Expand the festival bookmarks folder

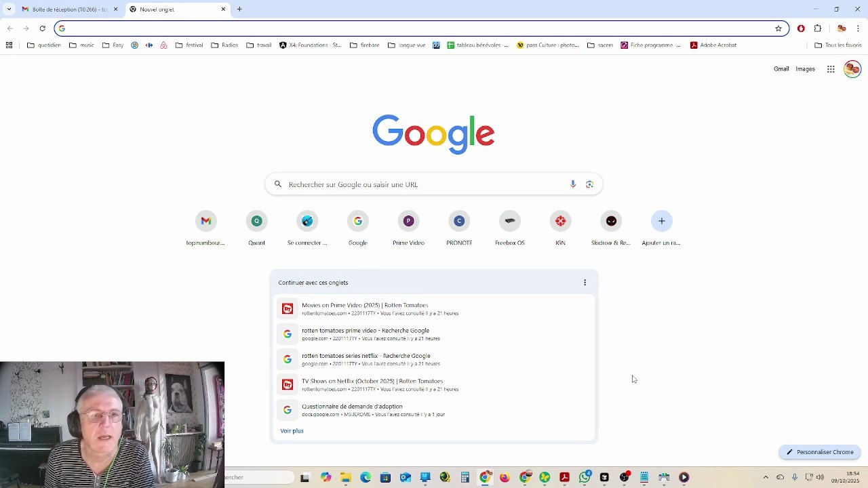(189, 45)
